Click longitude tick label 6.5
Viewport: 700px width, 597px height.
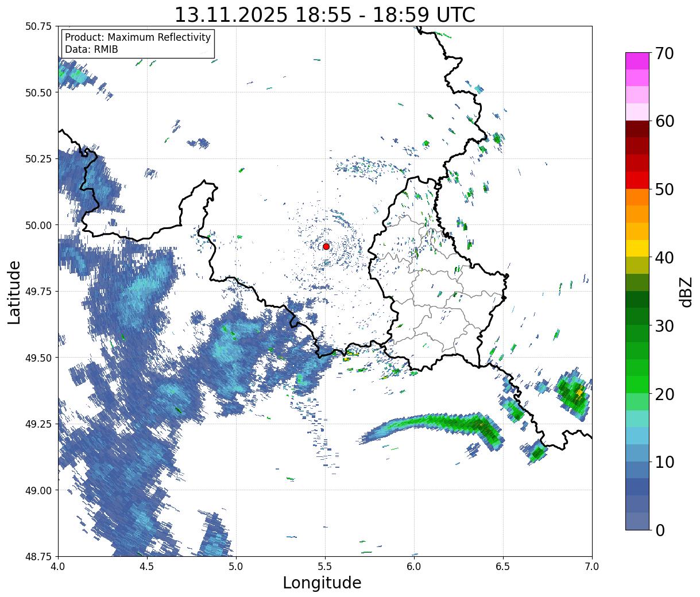tap(503, 567)
